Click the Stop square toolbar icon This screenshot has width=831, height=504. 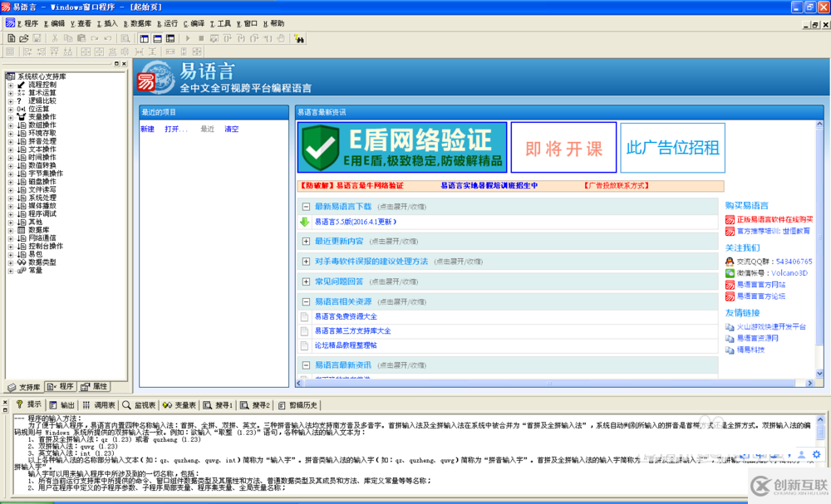pos(201,38)
